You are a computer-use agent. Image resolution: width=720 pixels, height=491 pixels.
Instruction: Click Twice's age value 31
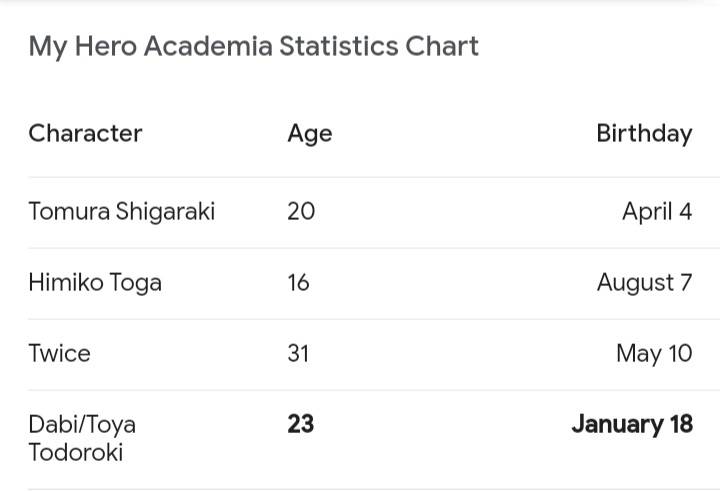click(x=298, y=353)
